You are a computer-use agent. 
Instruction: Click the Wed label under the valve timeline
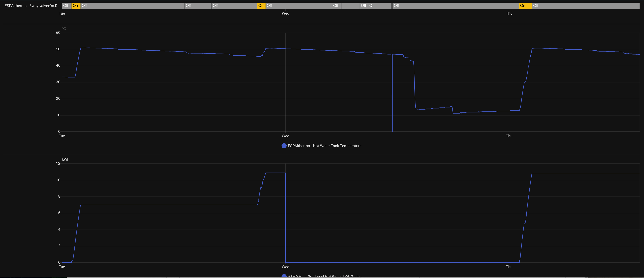click(285, 13)
